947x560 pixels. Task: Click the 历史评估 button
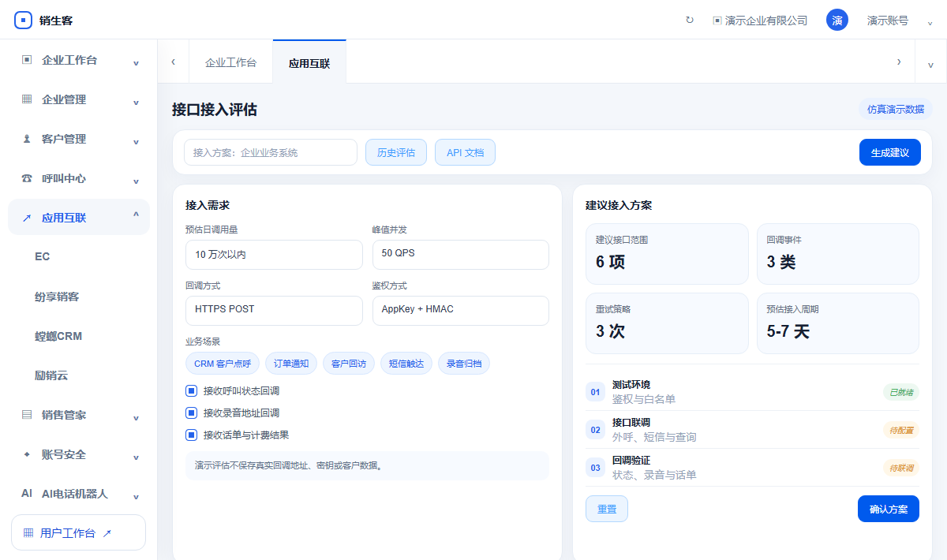(x=396, y=152)
